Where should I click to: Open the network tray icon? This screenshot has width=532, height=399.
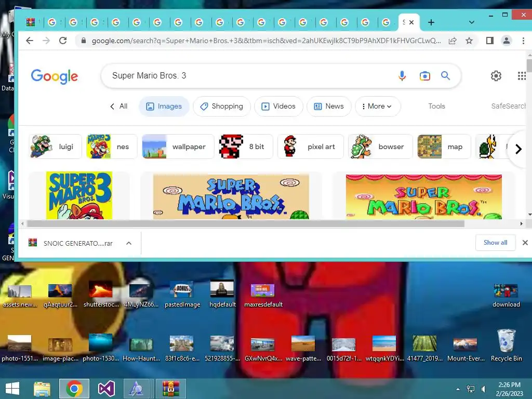pos(471,389)
